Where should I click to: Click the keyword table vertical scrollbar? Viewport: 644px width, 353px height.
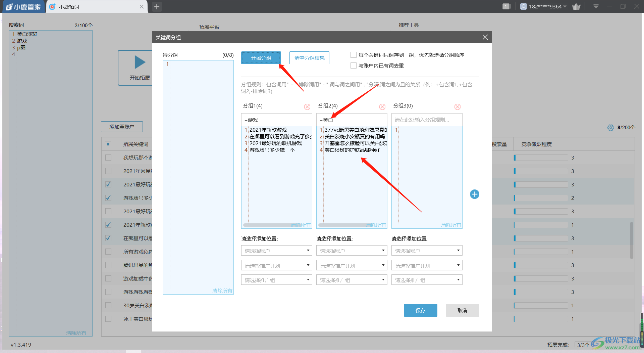click(x=632, y=240)
